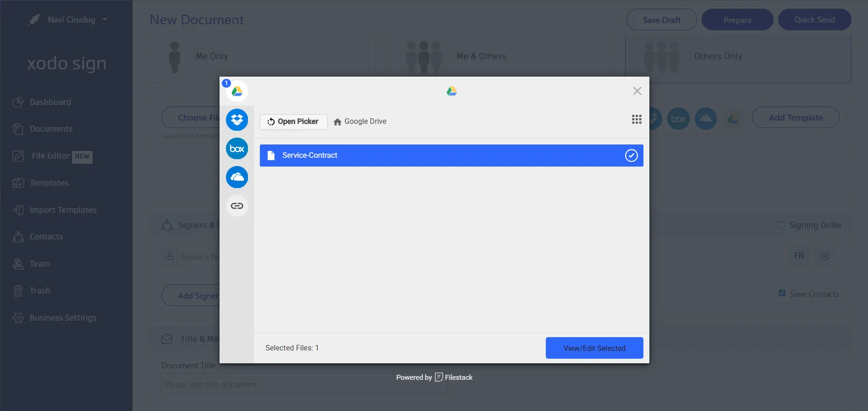Image resolution: width=868 pixels, height=411 pixels.
Task: Click background Google Drive upload icon
Action: [733, 119]
